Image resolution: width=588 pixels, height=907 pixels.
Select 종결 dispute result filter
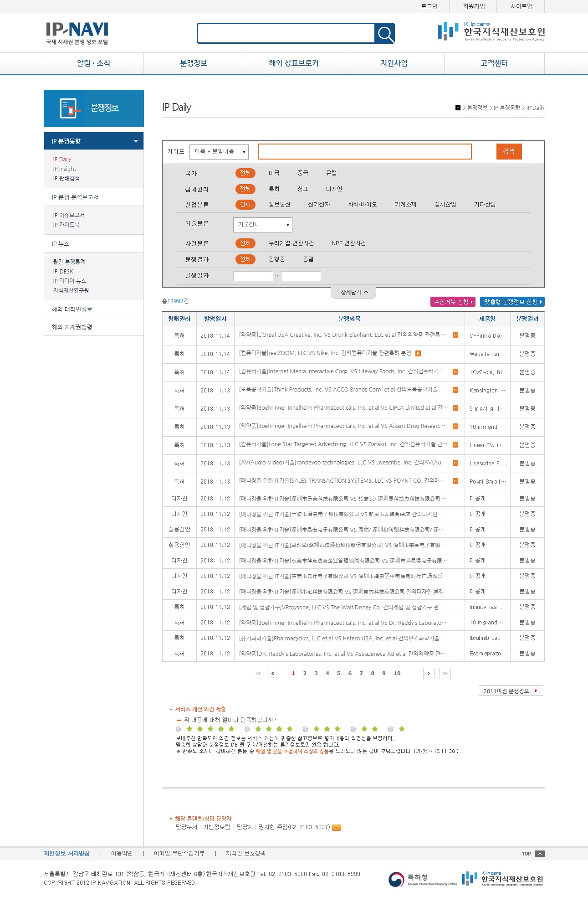(308, 259)
